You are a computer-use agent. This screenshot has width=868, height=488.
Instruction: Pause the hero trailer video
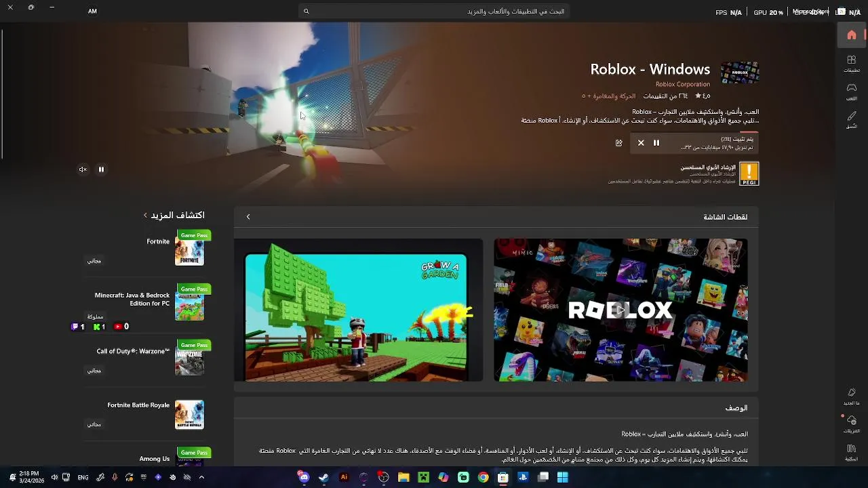pos(101,169)
